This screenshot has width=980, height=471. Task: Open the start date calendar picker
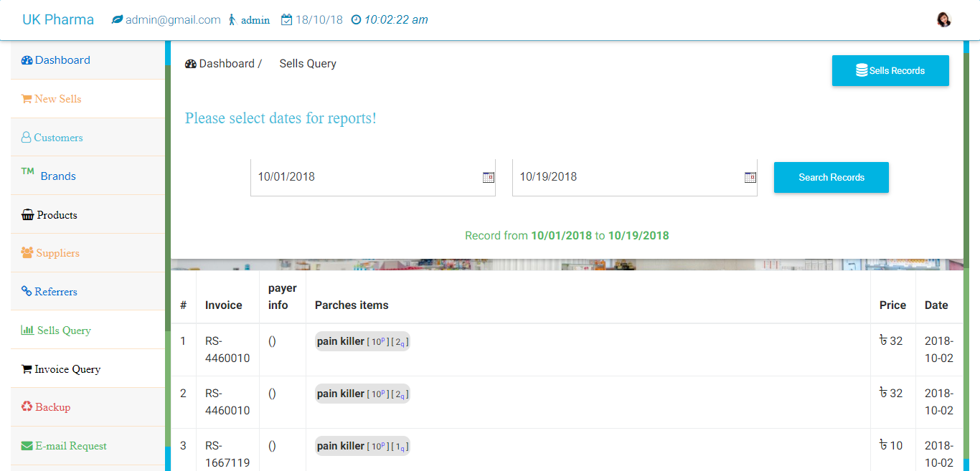click(x=489, y=176)
